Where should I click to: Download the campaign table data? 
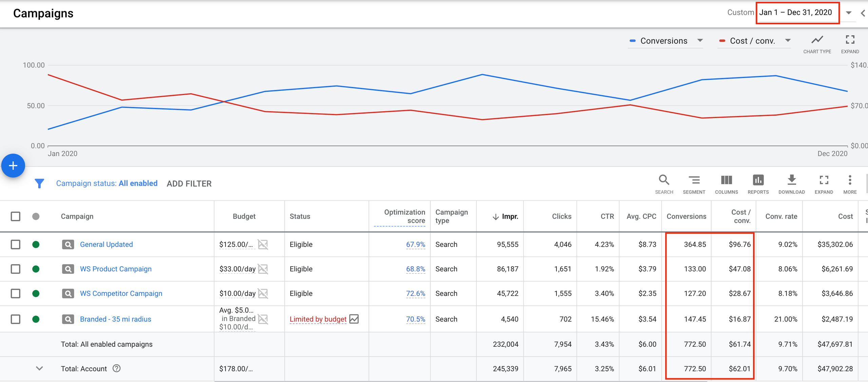coord(791,180)
